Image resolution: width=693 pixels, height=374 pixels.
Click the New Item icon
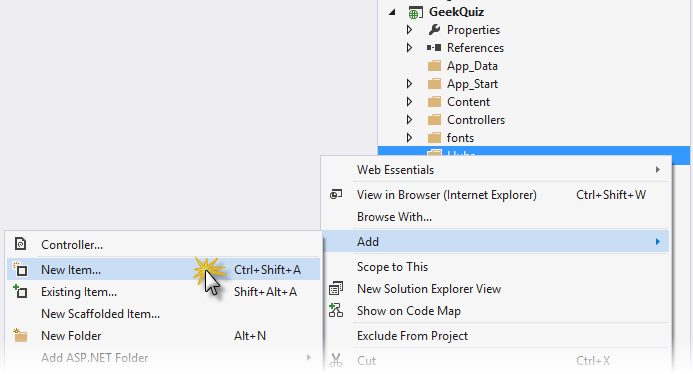[x=20, y=269]
